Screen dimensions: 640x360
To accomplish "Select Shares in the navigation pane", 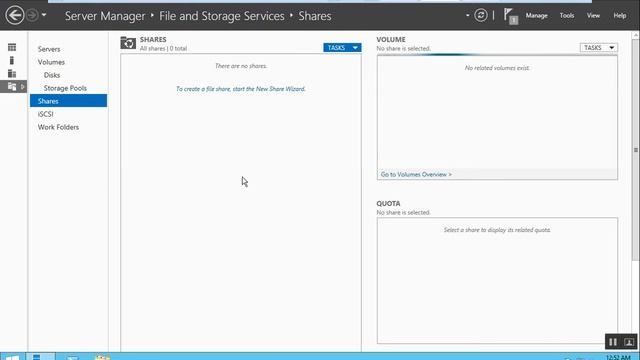I will [x=68, y=101].
